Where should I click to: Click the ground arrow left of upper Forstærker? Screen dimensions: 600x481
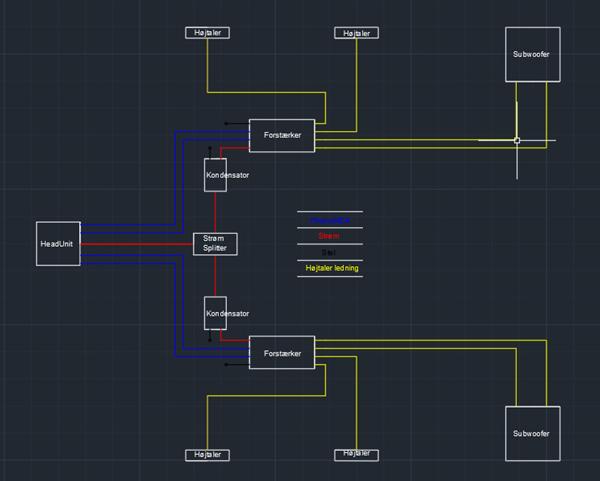coord(229,124)
